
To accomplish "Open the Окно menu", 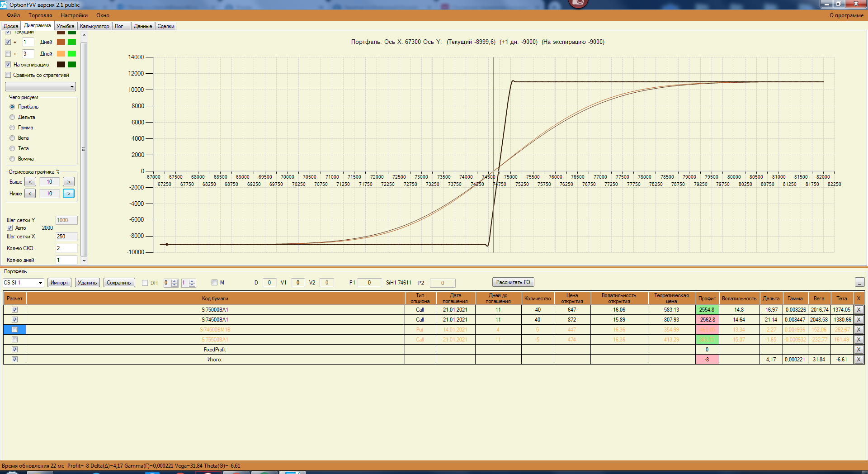I will coord(103,15).
